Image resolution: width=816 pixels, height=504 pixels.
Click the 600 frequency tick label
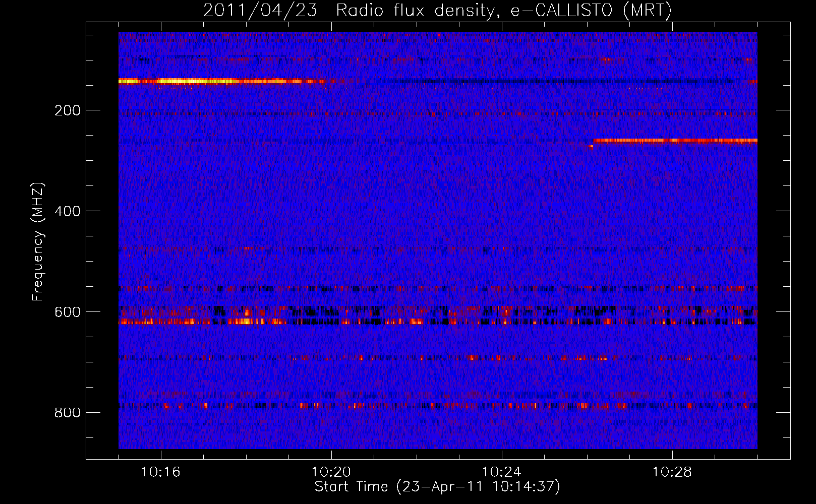click(68, 312)
